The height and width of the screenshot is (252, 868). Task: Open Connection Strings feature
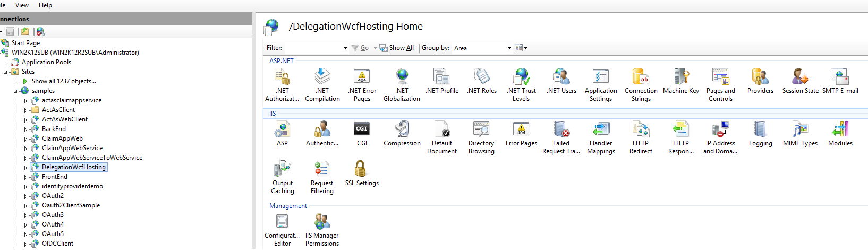tap(641, 84)
